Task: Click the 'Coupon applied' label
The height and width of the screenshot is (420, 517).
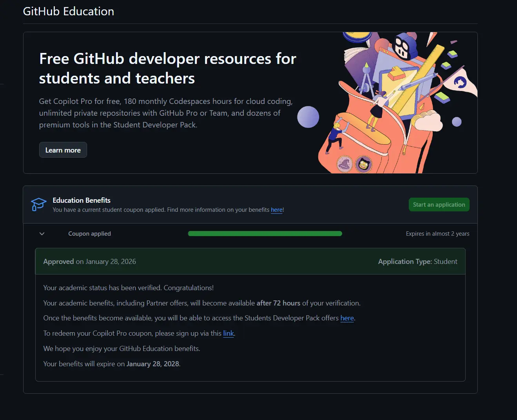Action: (89, 234)
